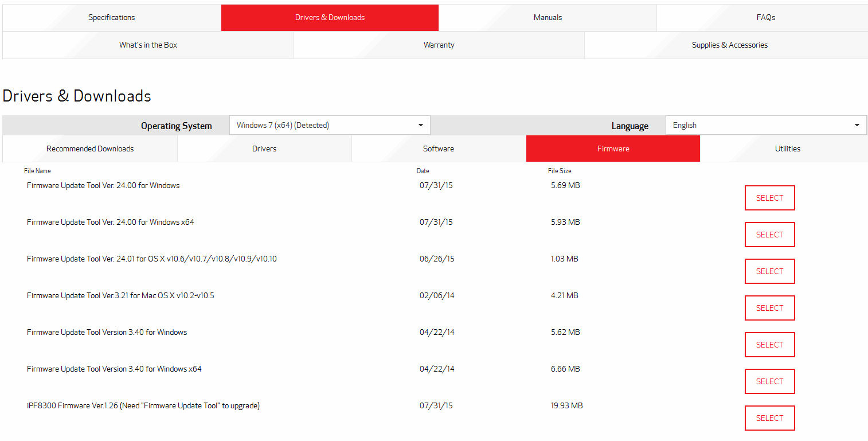This screenshot has width=868, height=441.
Task: Select Firmware Update Tool Ver. 24.00 for Windows x64
Action: click(769, 234)
